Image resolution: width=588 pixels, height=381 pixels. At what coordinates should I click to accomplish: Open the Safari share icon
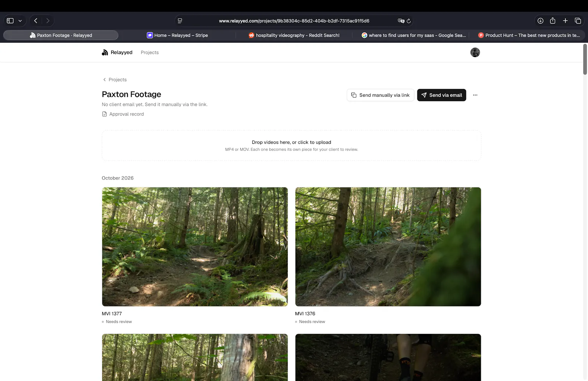(553, 21)
